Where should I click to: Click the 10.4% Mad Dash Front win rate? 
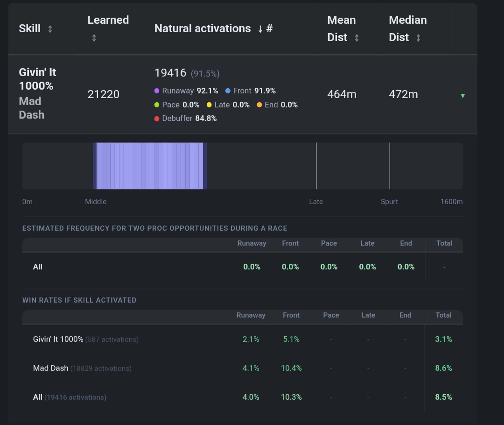pos(291,368)
